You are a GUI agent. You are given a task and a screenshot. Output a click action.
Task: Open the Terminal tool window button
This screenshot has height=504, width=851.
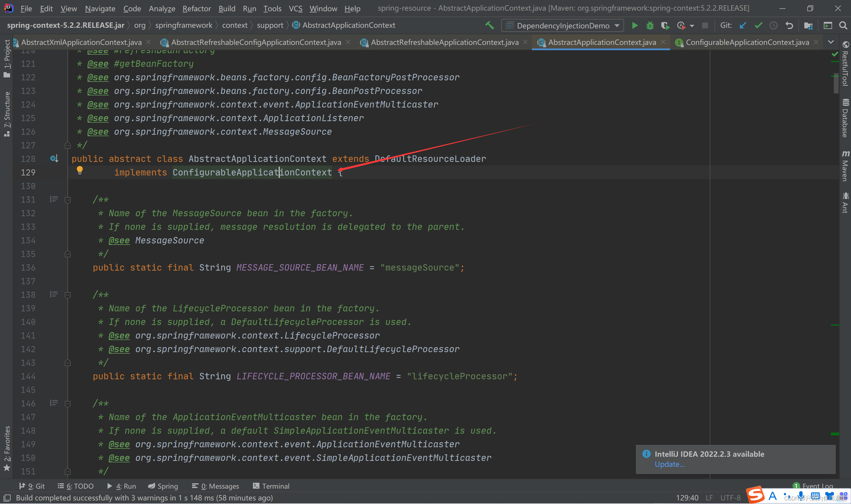(x=271, y=486)
